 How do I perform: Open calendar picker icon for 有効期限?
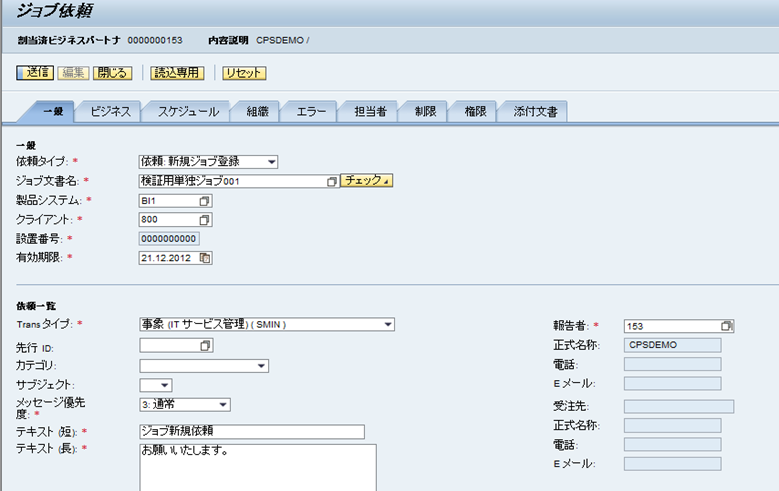click(x=205, y=258)
